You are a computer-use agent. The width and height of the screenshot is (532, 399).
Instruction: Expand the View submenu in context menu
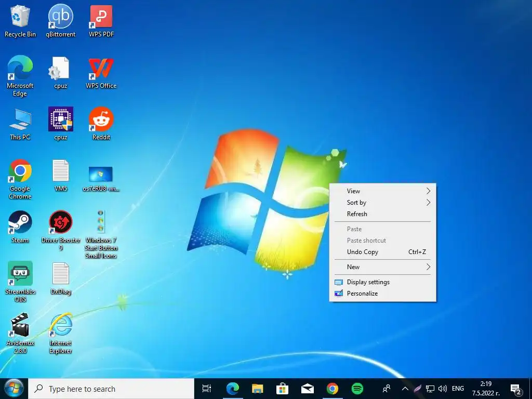coord(383,191)
